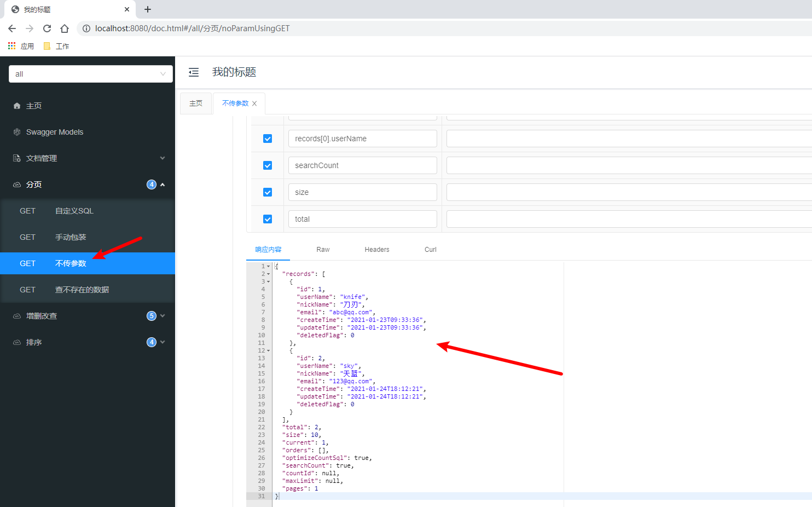Image resolution: width=812 pixels, height=507 pixels.
Task: Open the 'all' group dropdown
Action: coord(91,74)
